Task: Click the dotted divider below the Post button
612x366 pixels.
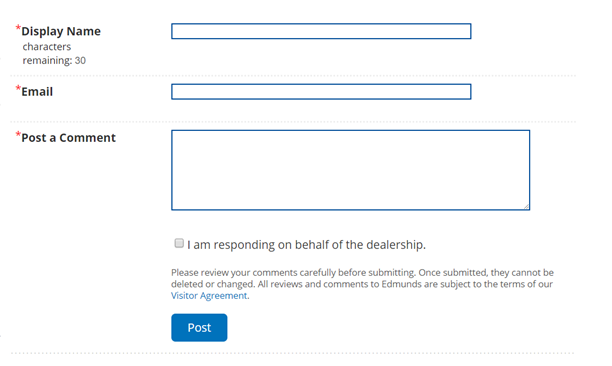Action: [x=293, y=353]
